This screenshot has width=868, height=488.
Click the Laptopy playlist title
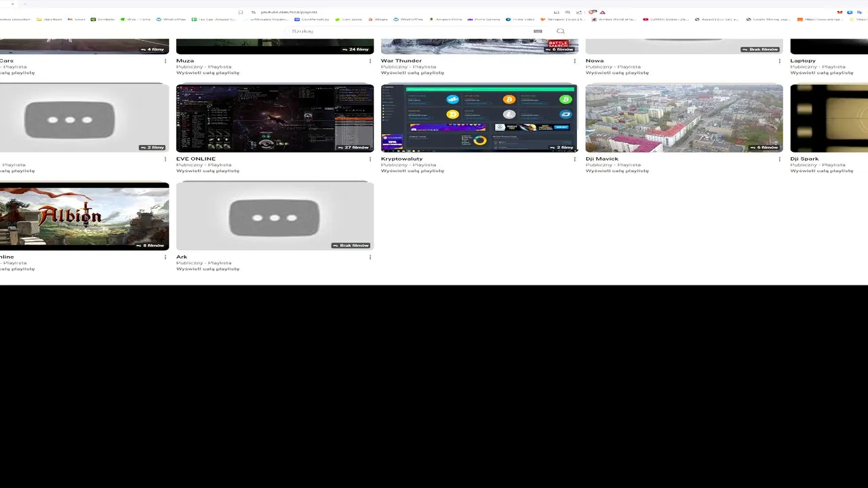pyautogui.click(x=803, y=61)
